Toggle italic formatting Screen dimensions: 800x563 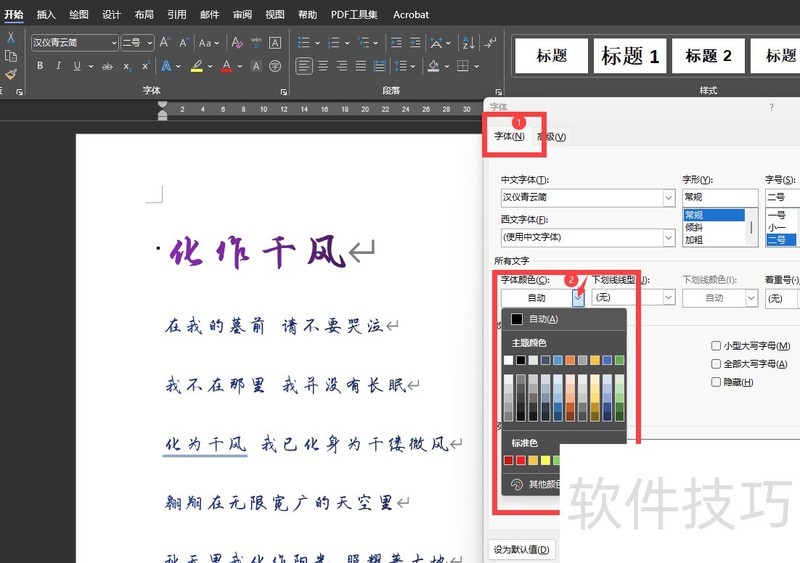(x=59, y=66)
